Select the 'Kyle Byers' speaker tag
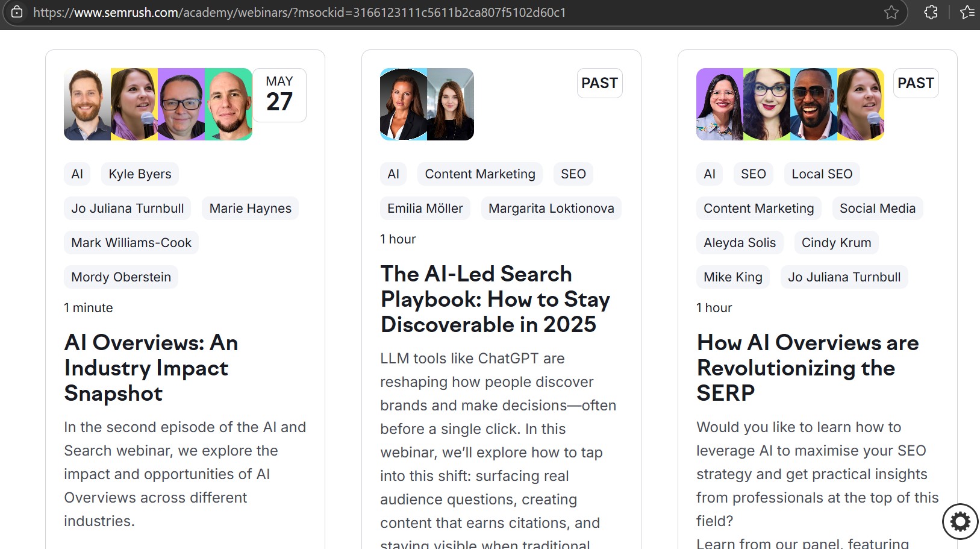 [x=140, y=174]
